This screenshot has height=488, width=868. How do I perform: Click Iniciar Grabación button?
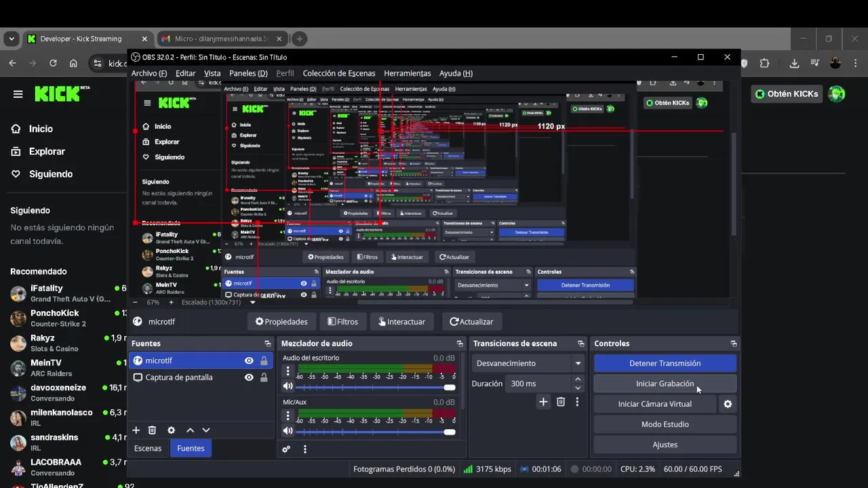tap(665, 384)
